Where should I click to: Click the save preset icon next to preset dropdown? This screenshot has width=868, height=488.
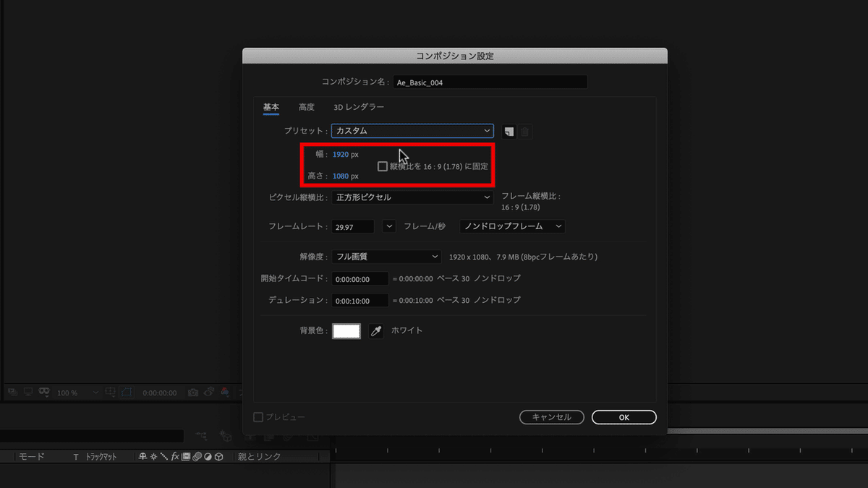click(x=509, y=132)
